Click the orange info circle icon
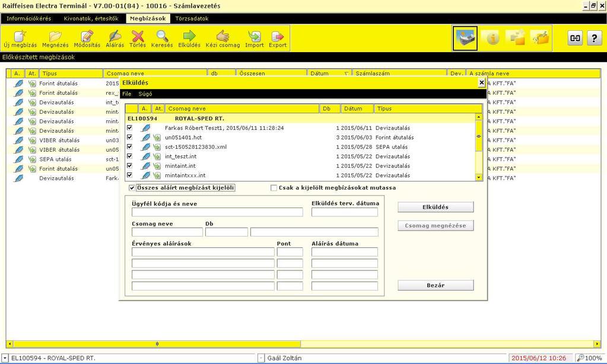 tap(492, 38)
